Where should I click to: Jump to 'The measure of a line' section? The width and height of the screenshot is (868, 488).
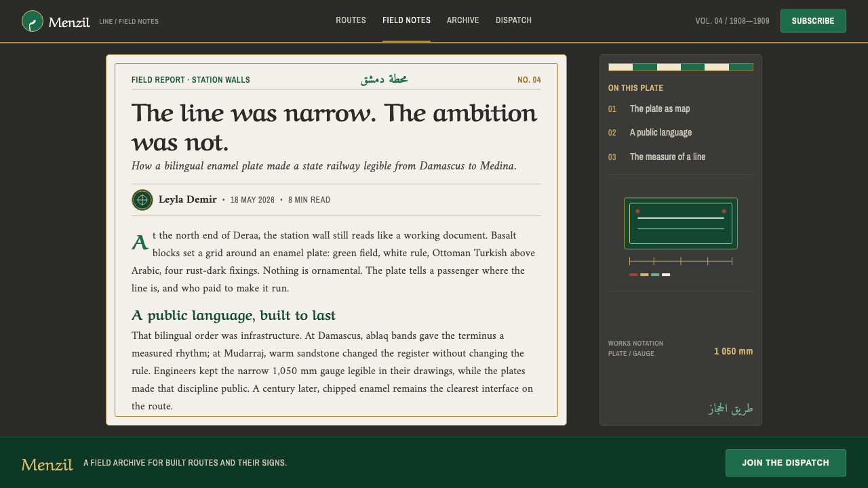[x=667, y=157]
